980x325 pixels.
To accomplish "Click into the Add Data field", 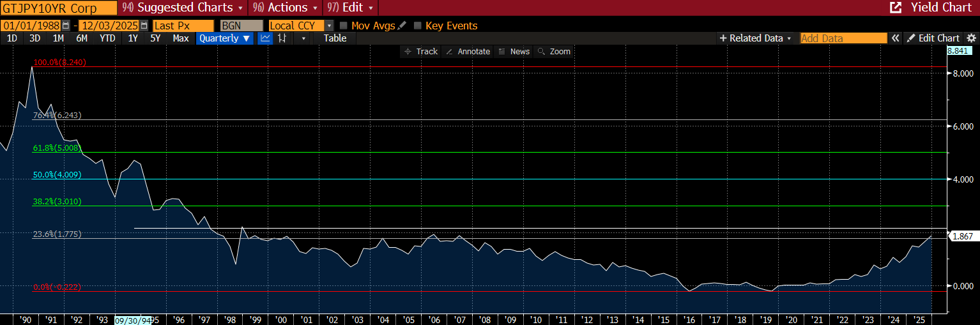I will point(843,38).
